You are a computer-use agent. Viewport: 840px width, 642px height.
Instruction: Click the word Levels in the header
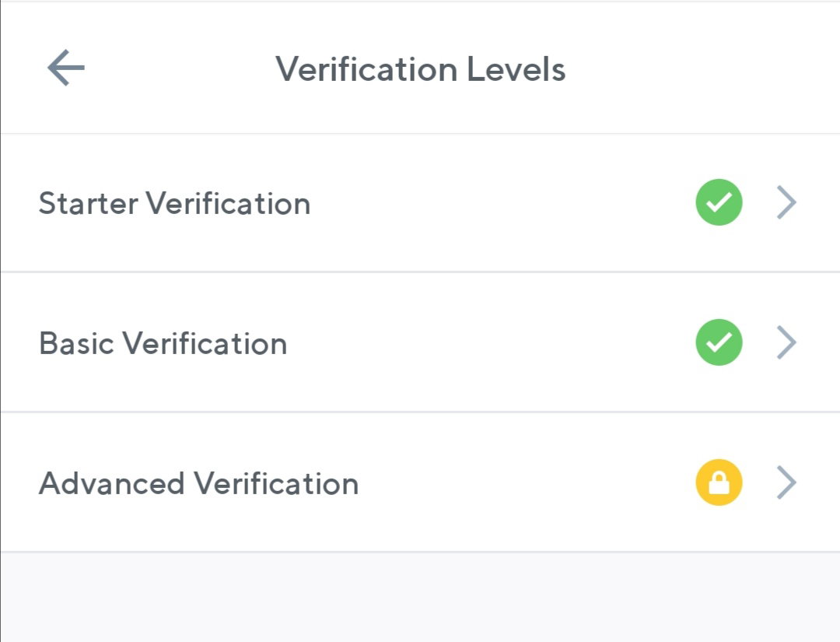tap(516, 69)
